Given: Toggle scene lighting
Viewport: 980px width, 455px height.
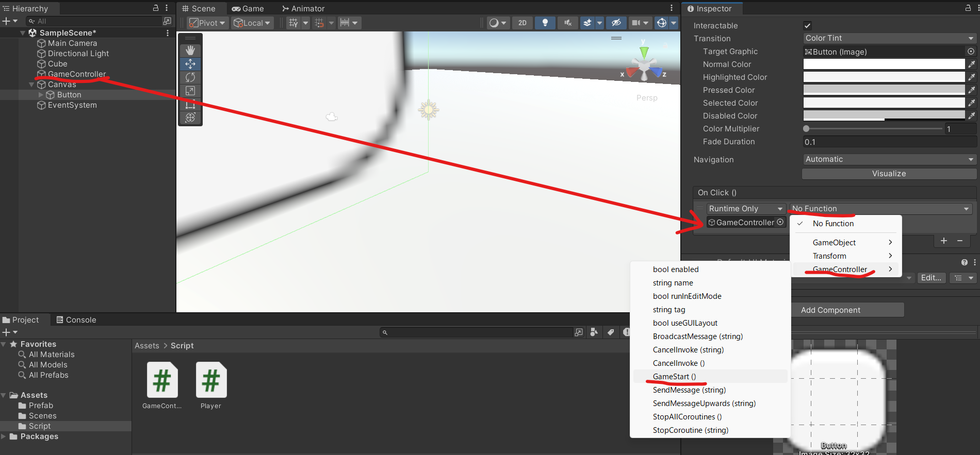Looking at the screenshot, I should [545, 23].
